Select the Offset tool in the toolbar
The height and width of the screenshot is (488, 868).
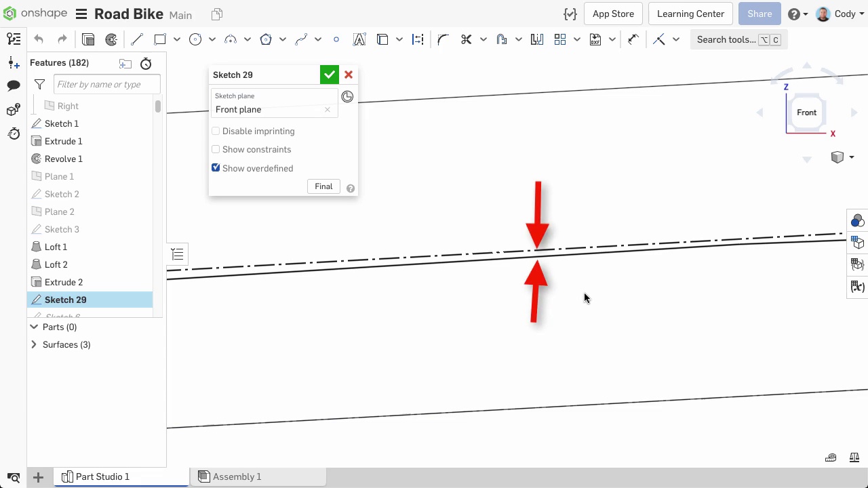pos(502,40)
